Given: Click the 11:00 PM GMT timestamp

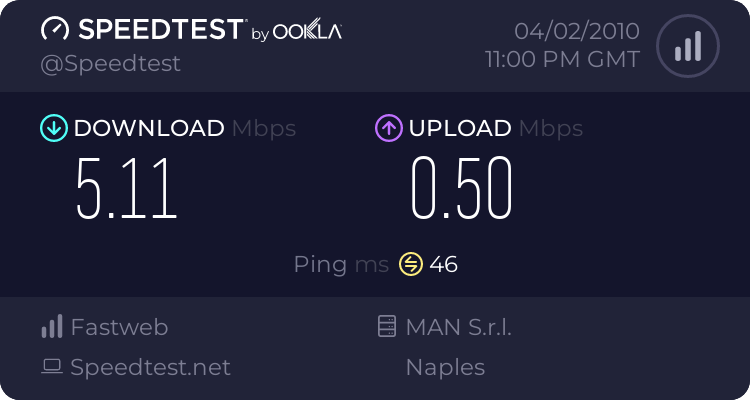Looking at the screenshot, I should [x=562, y=60].
